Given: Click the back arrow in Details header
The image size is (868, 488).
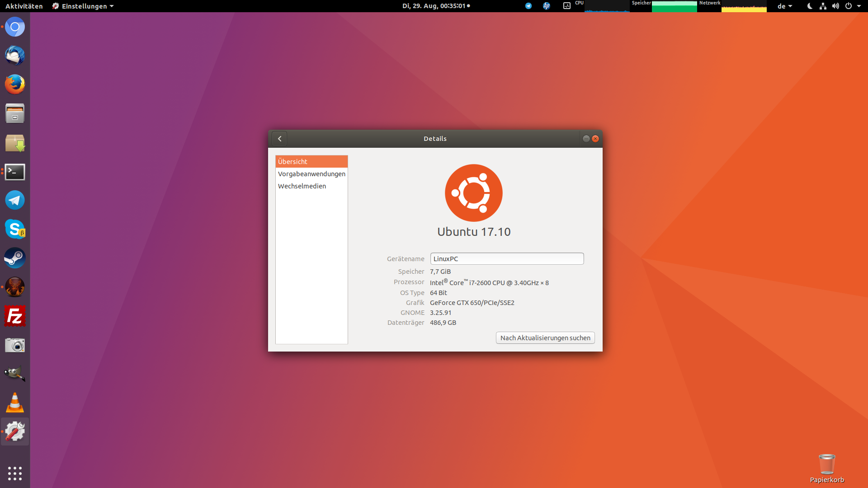Looking at the screenshot, I should [x=279, y=139].
